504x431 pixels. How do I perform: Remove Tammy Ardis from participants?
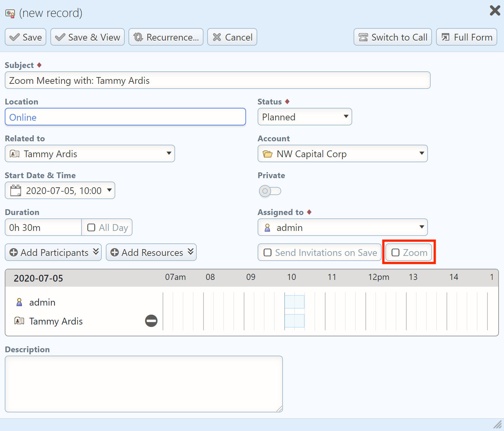point(151,321)
